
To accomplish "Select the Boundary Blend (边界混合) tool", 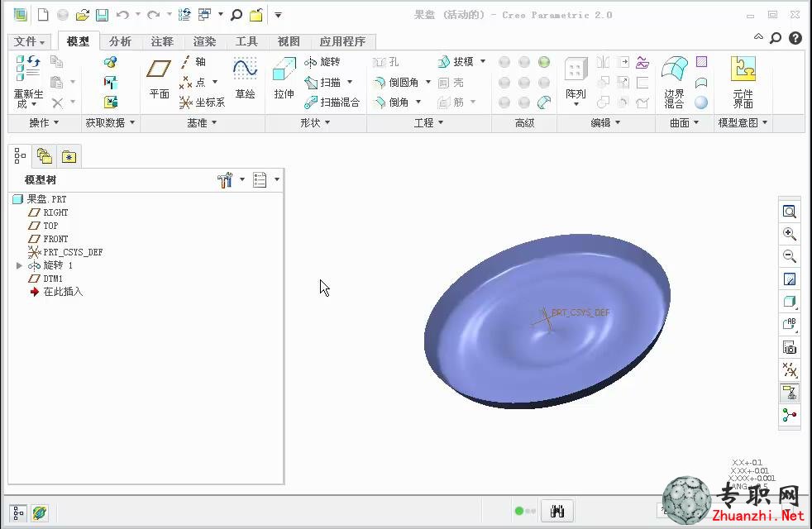I will 674,82.
